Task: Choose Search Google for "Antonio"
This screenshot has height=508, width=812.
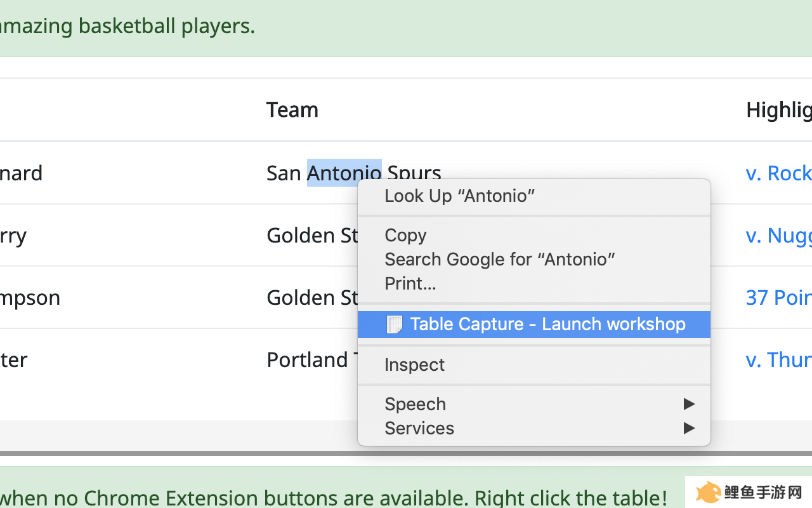Action: point(534,259)
